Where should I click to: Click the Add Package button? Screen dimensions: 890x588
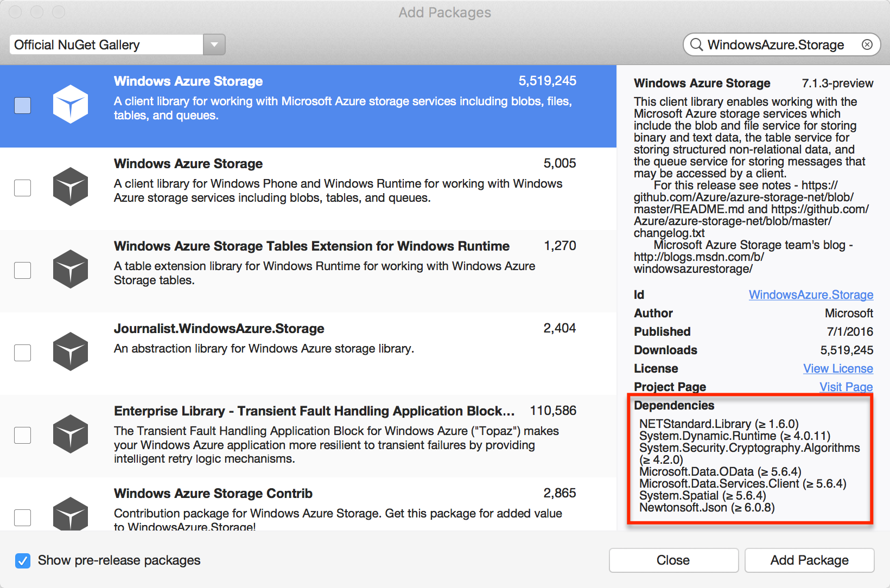point(809,560)
